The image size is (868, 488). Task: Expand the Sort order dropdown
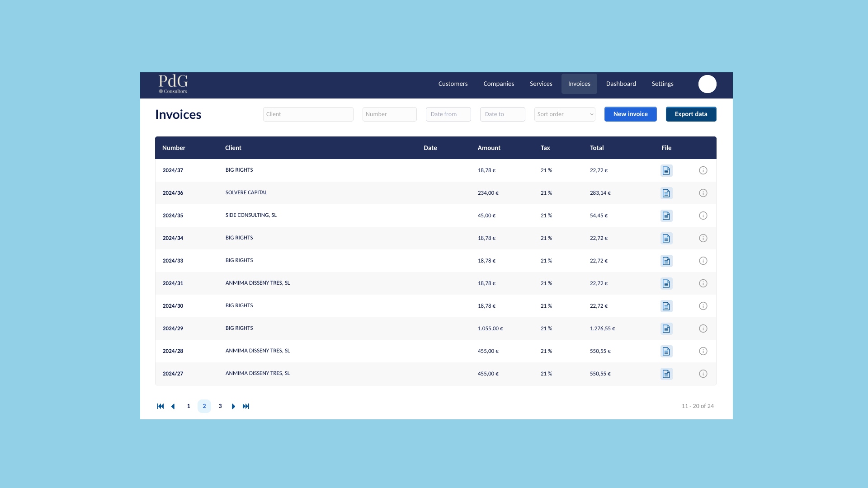[x=565, y=114]
